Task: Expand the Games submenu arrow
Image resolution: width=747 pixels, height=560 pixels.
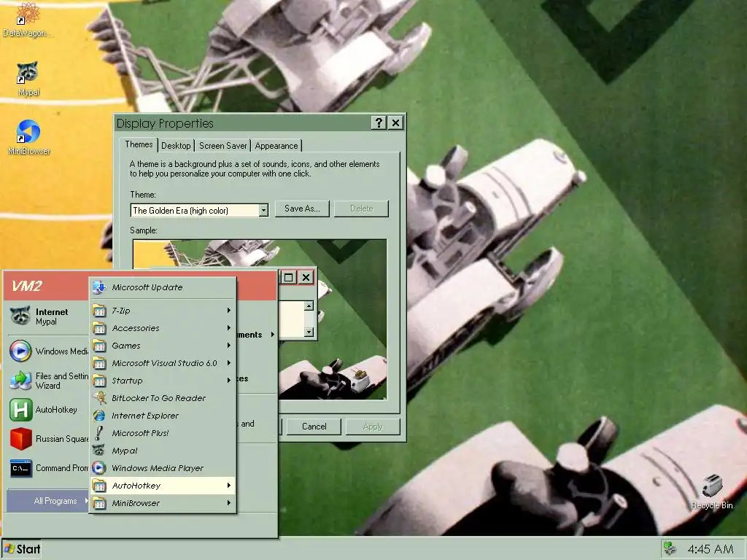Action: (228, 346)
